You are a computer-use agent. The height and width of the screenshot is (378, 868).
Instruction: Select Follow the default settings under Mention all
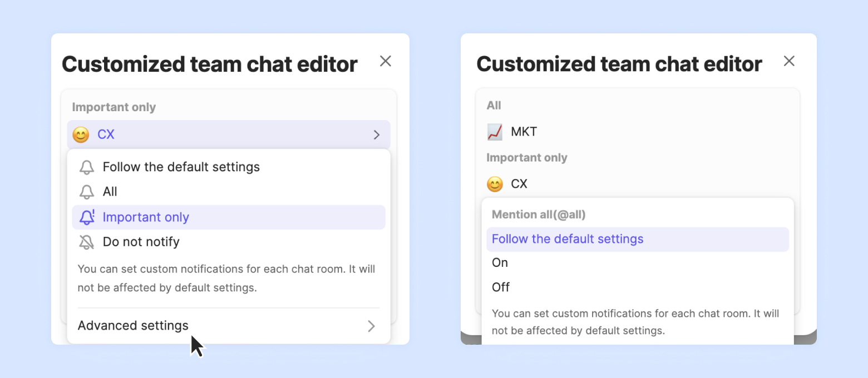[x=568, y=239]
